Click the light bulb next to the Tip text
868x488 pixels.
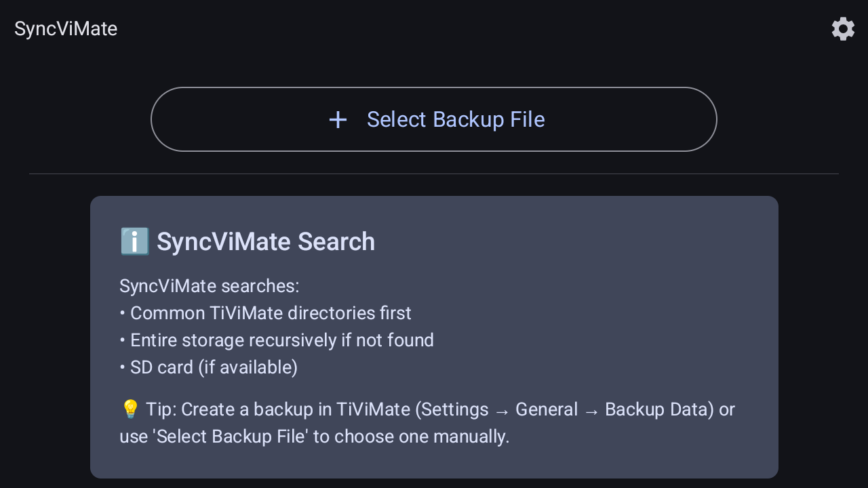[x=130, y=408]
